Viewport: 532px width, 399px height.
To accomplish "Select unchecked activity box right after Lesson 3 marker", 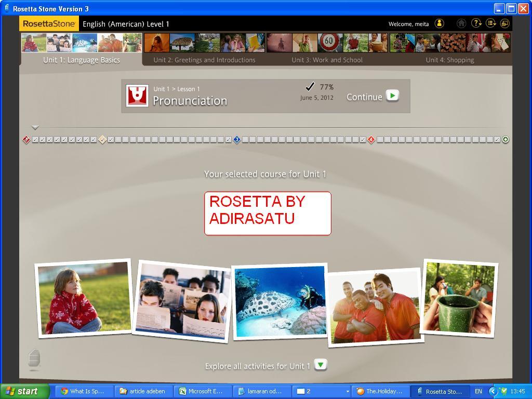I will tap(245, 139).
